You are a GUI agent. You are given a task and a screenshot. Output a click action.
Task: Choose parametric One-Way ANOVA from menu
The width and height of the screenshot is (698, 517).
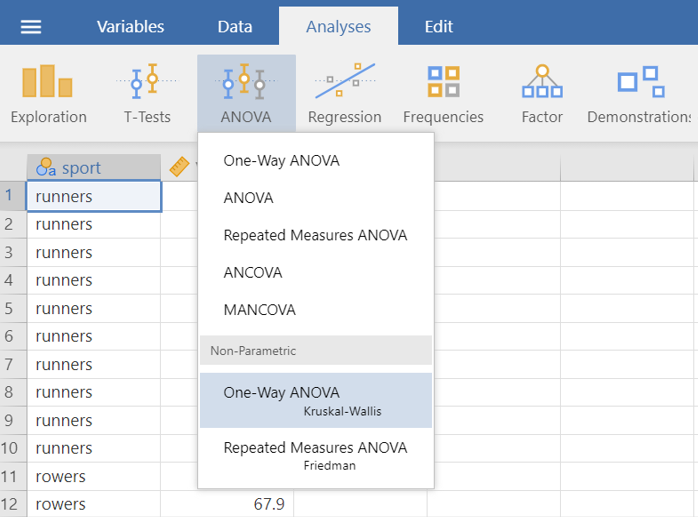pos(281,161)
